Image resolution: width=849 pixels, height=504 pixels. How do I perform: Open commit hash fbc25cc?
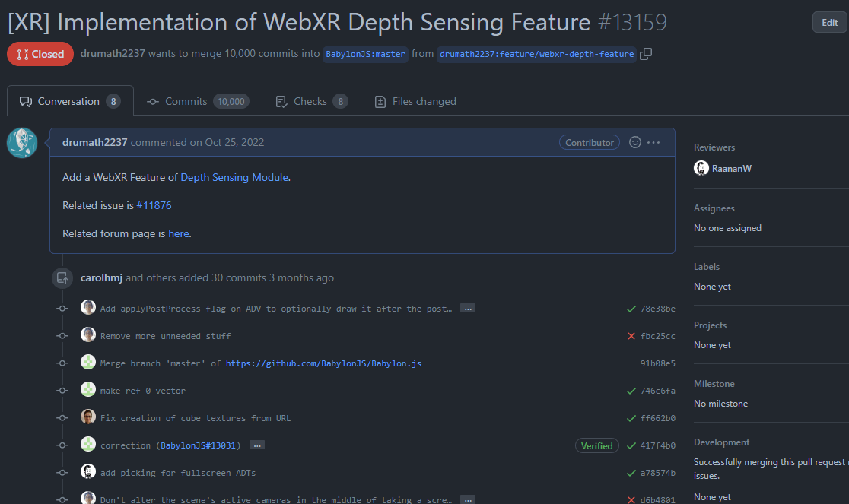[x=657, y=336]
